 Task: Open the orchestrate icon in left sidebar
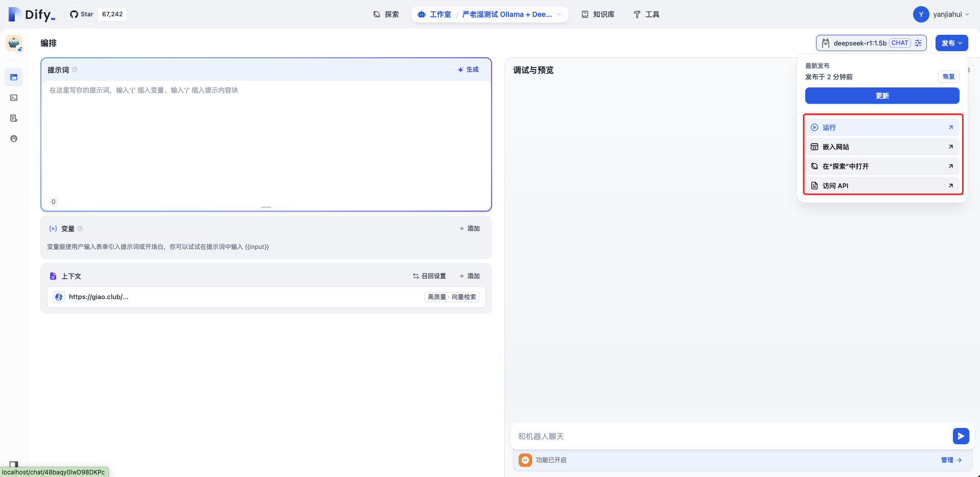tap(14, 77)
